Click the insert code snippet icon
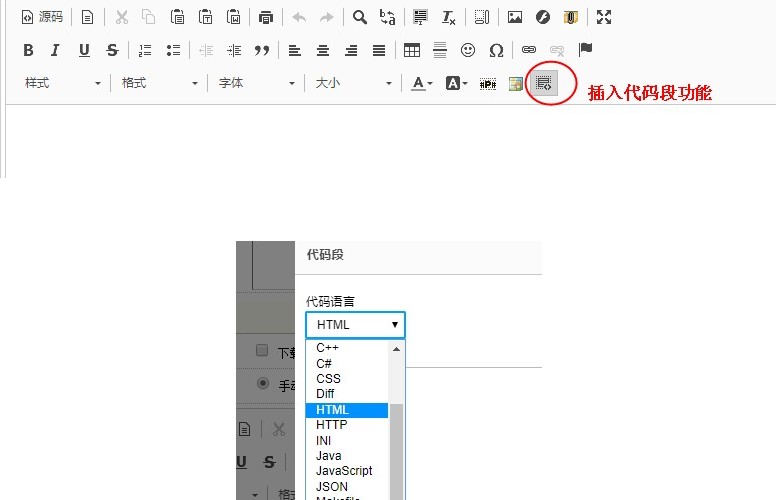The width and height of the screenshot is (776, 500). click(x=544, y=83)
